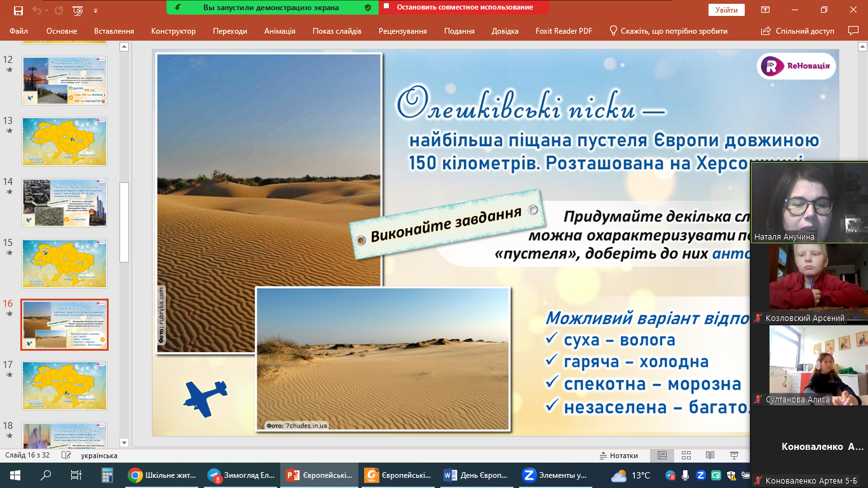Click the Tell me what to do search field

668,30
